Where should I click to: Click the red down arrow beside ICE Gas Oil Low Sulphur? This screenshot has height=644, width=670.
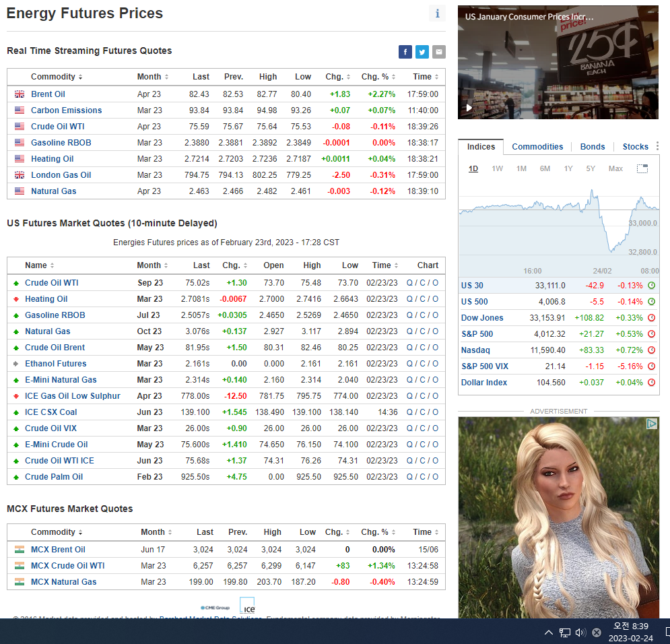(16, 396)
